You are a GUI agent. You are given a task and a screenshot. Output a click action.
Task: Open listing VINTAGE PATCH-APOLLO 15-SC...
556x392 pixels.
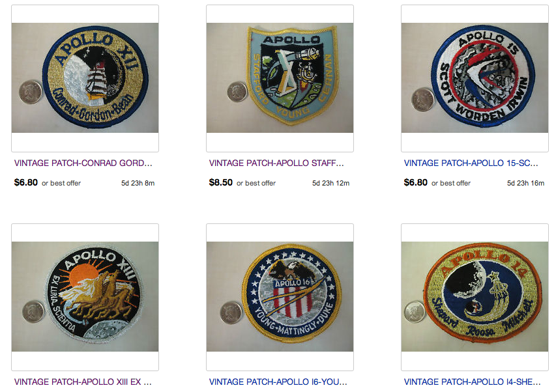(471, 163)
